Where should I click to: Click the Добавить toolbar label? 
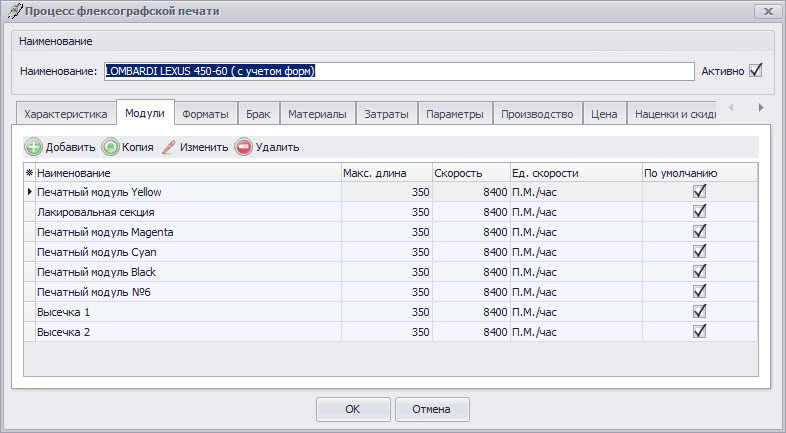[x=70, y=147]
